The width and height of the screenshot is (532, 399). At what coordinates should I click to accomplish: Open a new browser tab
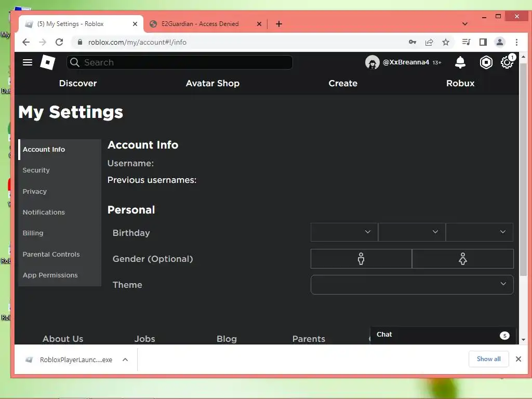point(279,24)
